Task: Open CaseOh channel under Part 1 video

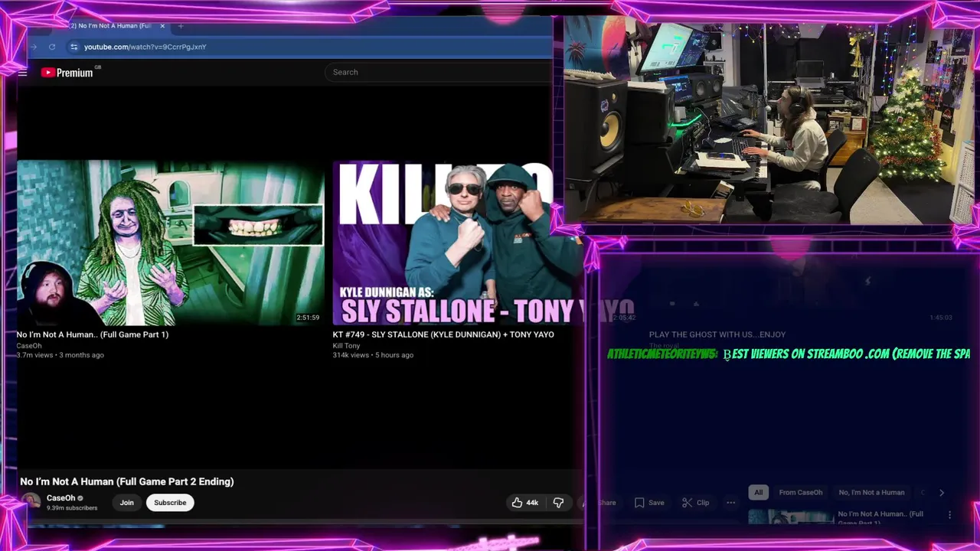Action: coord(29,346)
